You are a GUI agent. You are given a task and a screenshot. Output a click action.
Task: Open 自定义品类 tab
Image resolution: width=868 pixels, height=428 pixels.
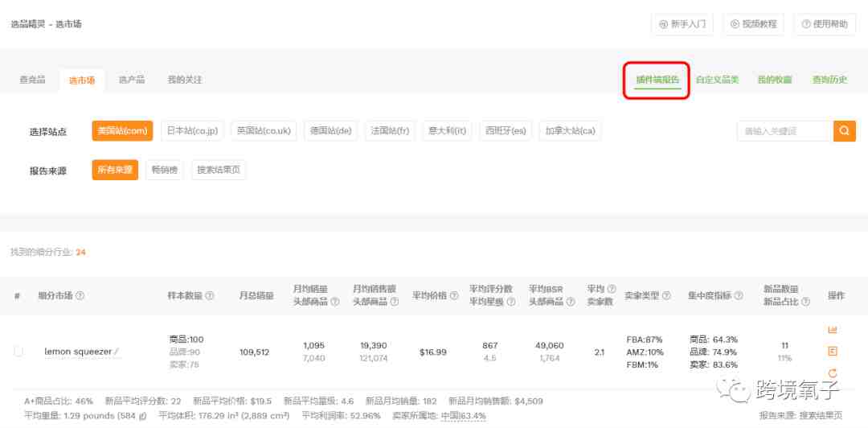[717, 80]
